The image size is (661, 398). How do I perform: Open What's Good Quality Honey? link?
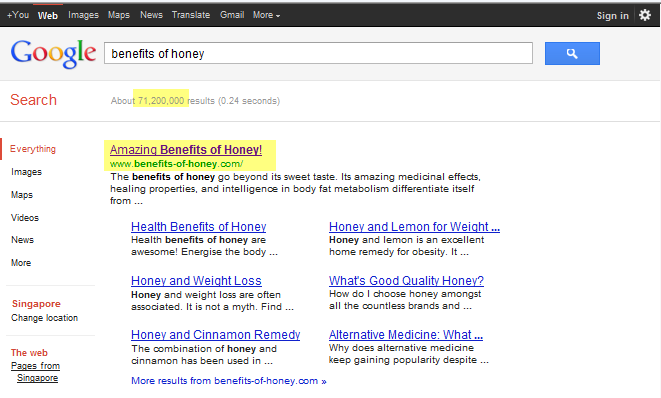[406, 281]
